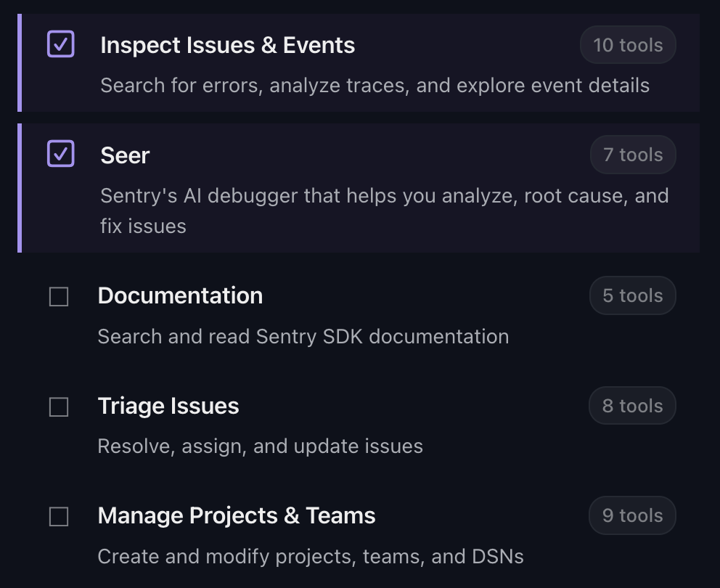The height and width of the screenshot is (588, 720).
Task: Select the "Search and read Sentry SDK documentation" text
Action: point(303,337)
